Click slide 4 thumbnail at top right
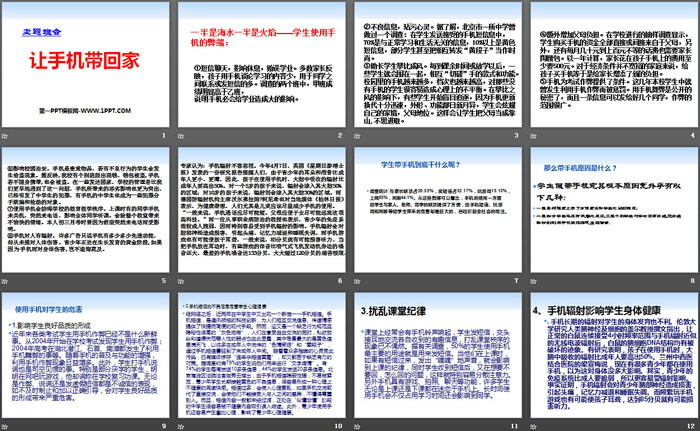 click(611, 72)
